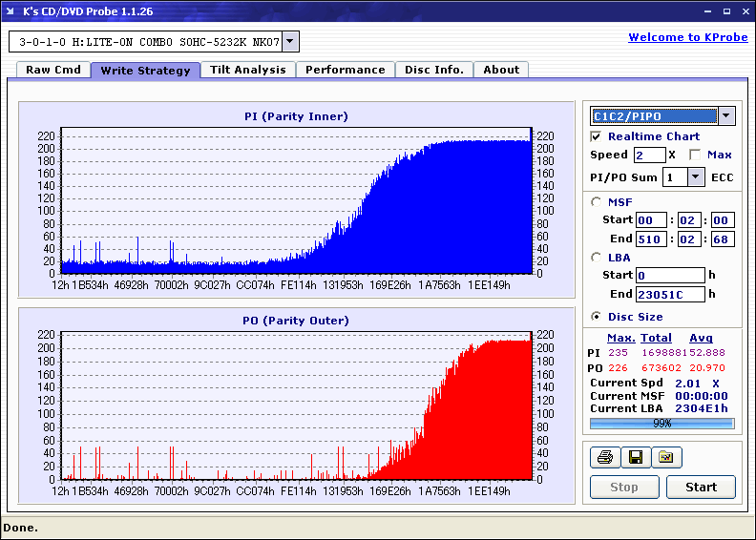Image resolution: width=756 pixels, height=540 pixels.
Task: Click the Avg column header link
Action: tap(701, 338)
